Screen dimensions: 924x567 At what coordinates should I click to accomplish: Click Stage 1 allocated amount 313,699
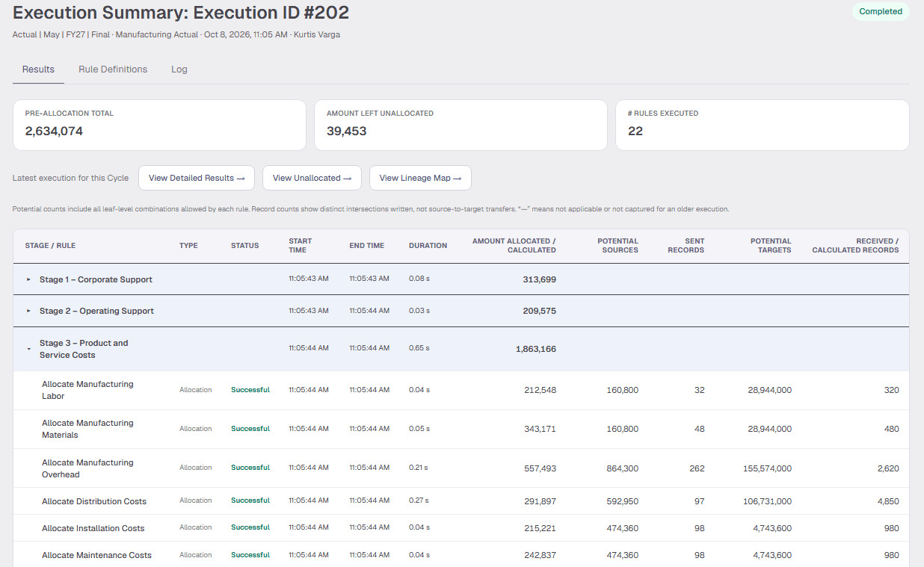[539, 279]
